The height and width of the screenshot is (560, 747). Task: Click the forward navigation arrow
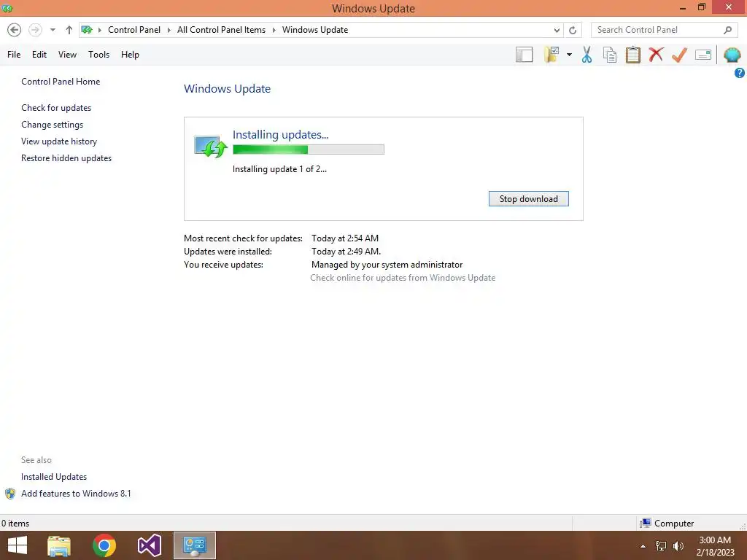[35, 30]
